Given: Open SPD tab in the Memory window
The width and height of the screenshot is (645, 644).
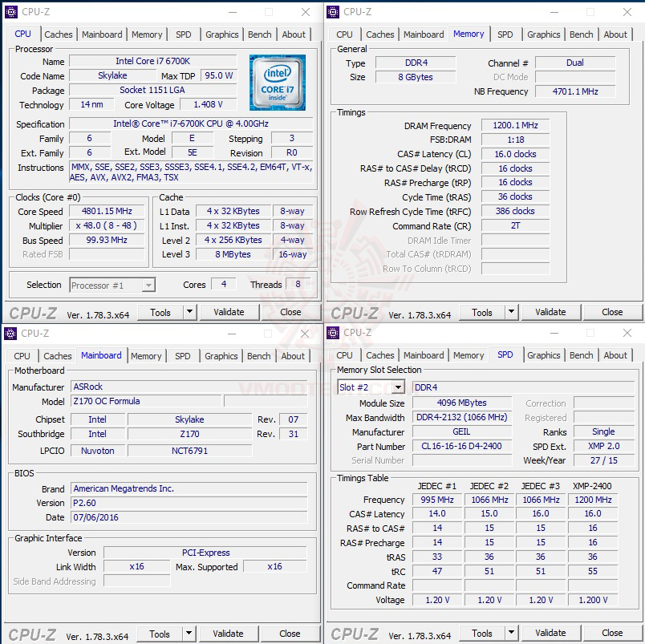Looking at the screenshot, I should pyautogui.click(x=505, y=34).
